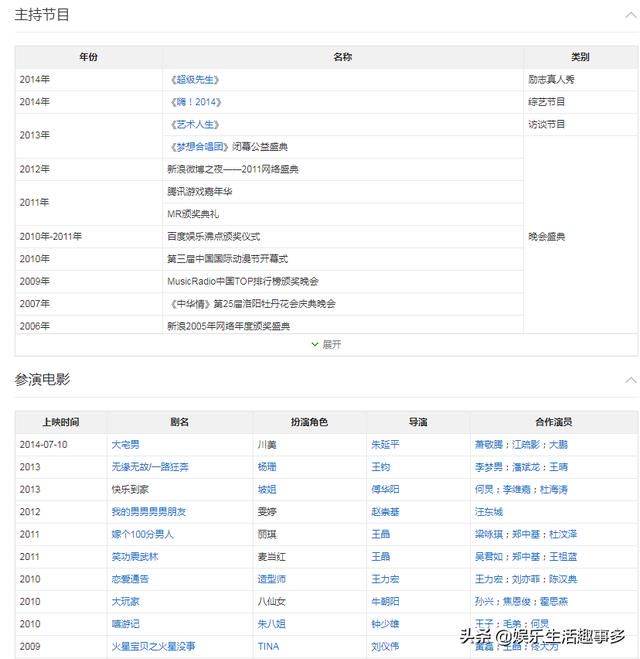The height and width of the screenshot is (659, 640).
Task: Select the 八仙女 role cell
Action: pos(310,601)
